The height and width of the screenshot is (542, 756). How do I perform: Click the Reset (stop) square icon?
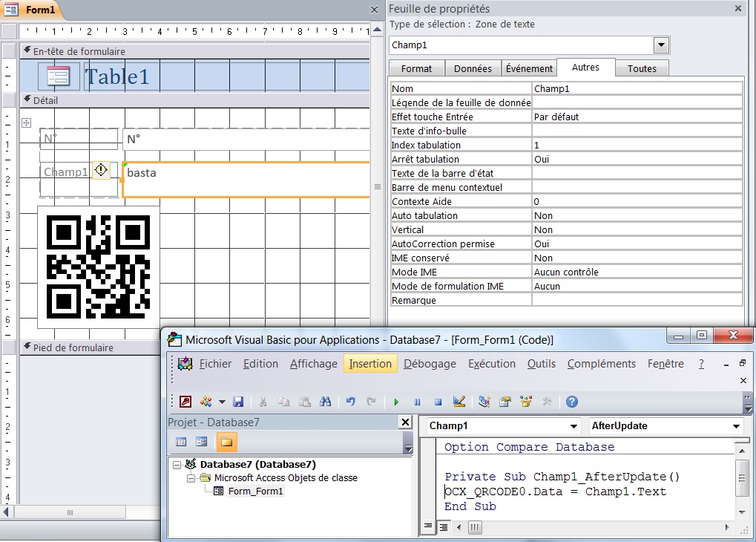tap(438, 402)
